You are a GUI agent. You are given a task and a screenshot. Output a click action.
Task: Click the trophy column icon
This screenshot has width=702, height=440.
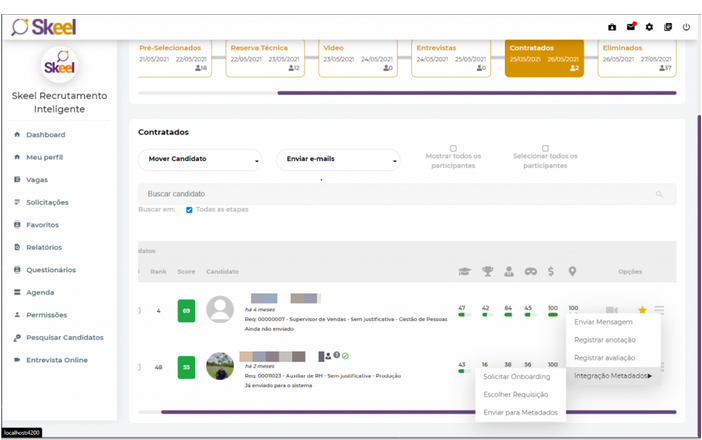[486, 271]
